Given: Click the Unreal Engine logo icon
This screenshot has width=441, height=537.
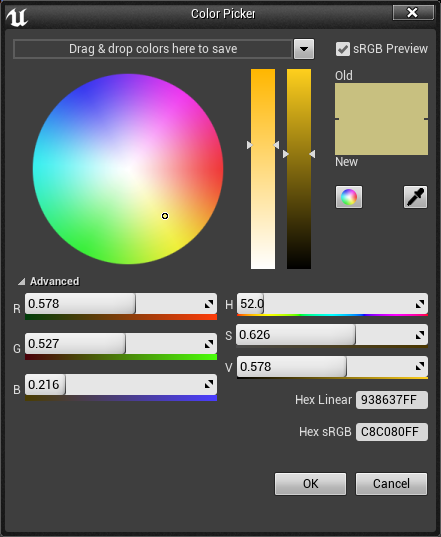Looking at the screenshot, I should [16, 17].
